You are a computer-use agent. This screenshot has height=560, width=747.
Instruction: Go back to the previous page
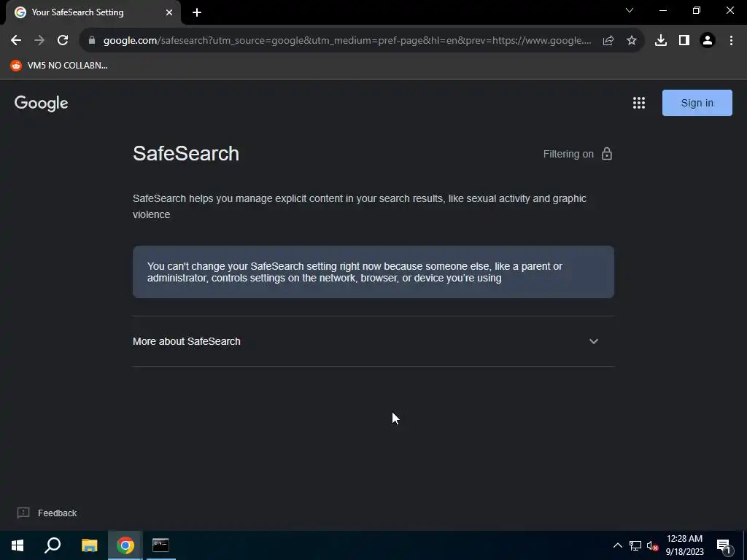coord(16,41)
